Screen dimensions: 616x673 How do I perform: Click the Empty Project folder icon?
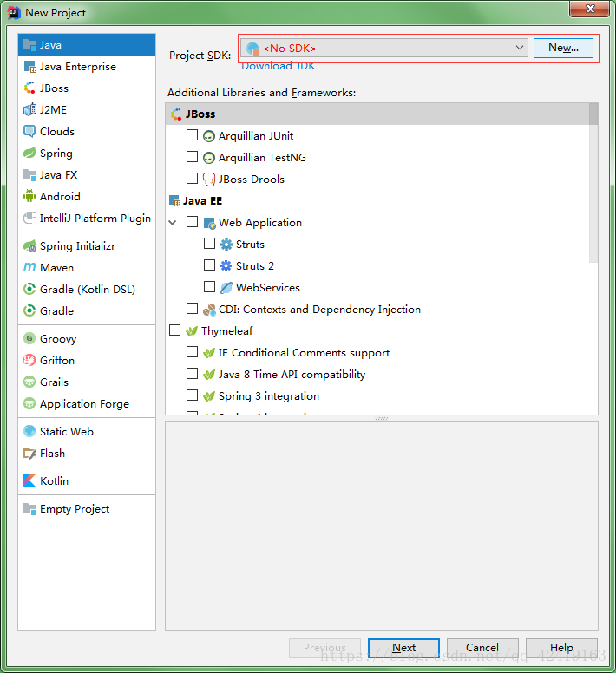(29, 508)
